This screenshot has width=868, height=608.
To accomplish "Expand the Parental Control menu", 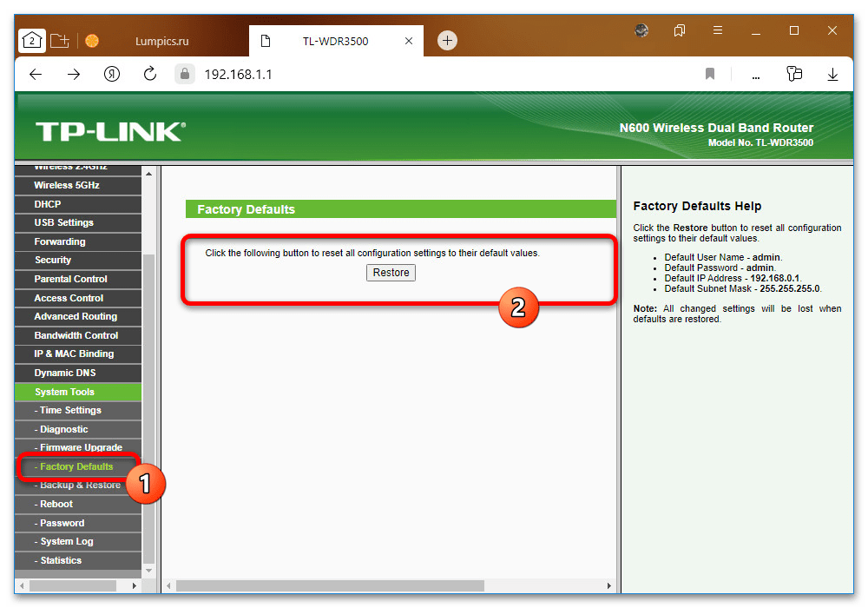I will click(70, 279).
